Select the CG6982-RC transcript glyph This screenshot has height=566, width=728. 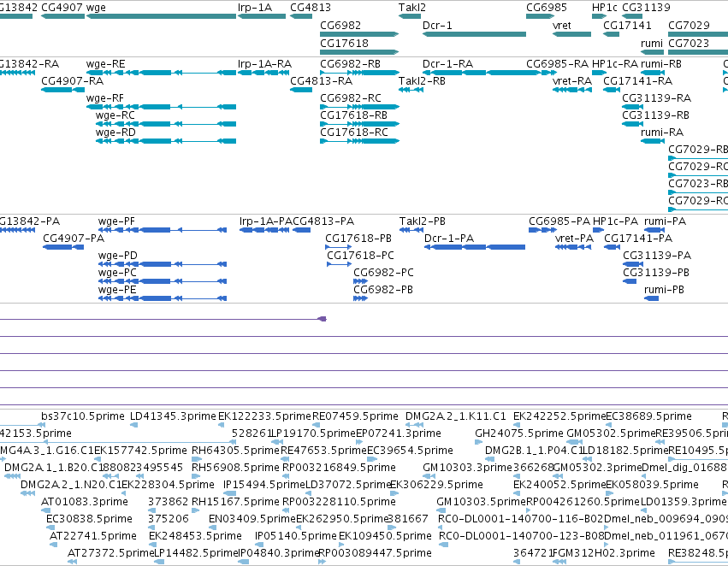click(359, 107)
